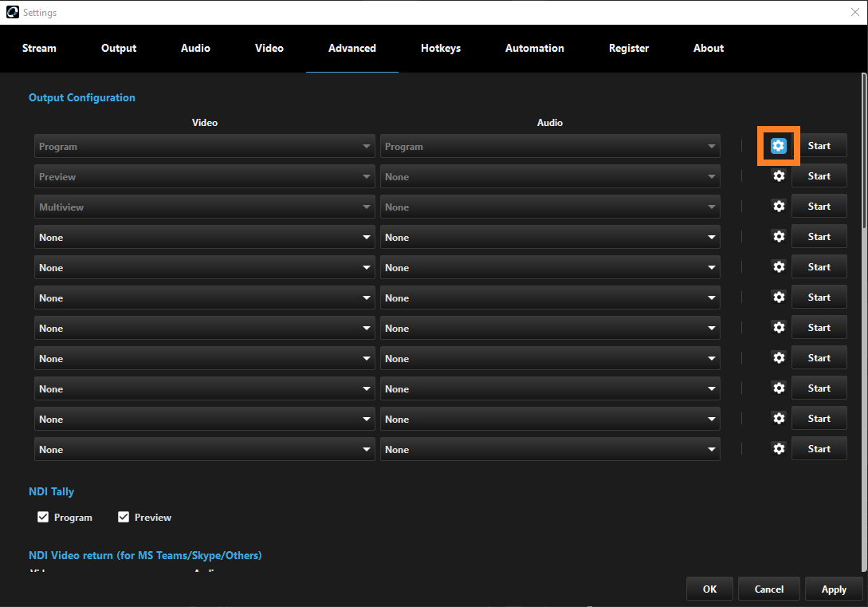Expand fourth row Audio dropdown set to None
This screenshot has width=868, height=607.
(x=550, y=238)
